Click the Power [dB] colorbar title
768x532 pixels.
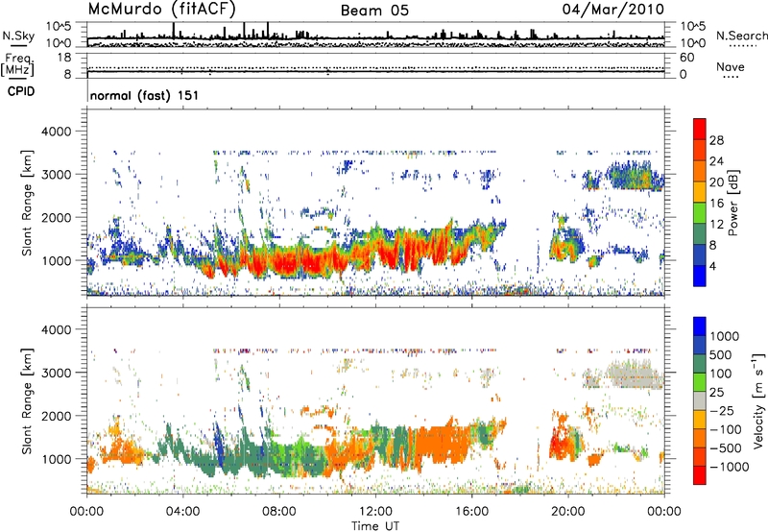pyautogui.click(x=733, y=203)
